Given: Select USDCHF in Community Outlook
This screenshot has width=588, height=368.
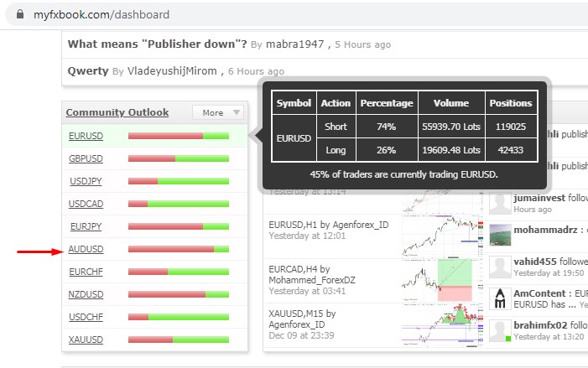Looking at the screenshot, I should (86, 317).
